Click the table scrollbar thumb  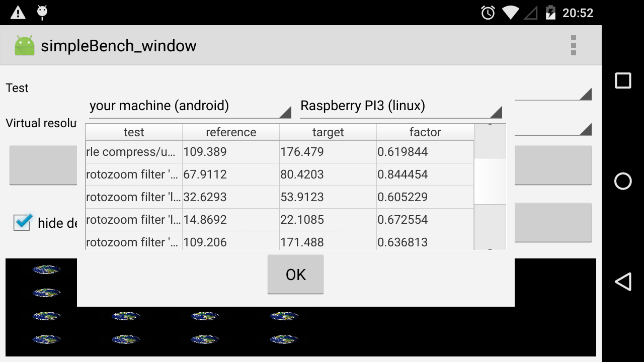click(x=490, y=181)
